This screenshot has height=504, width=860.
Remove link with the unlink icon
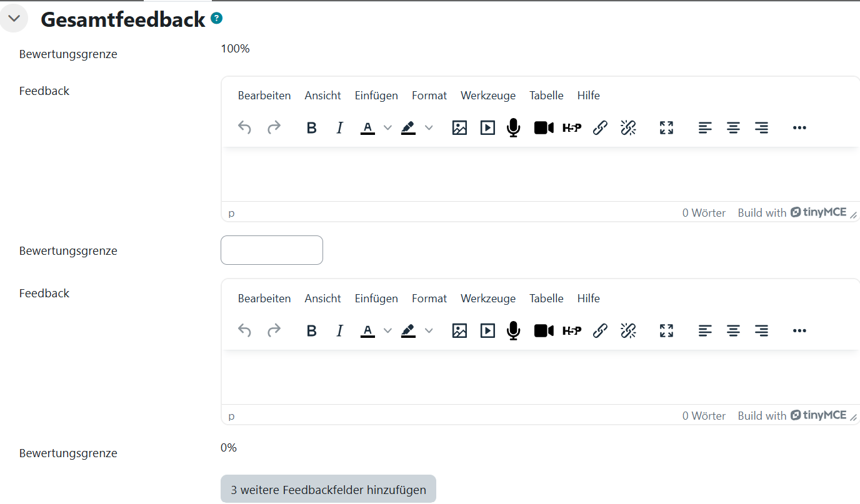(x=628, y=127)
